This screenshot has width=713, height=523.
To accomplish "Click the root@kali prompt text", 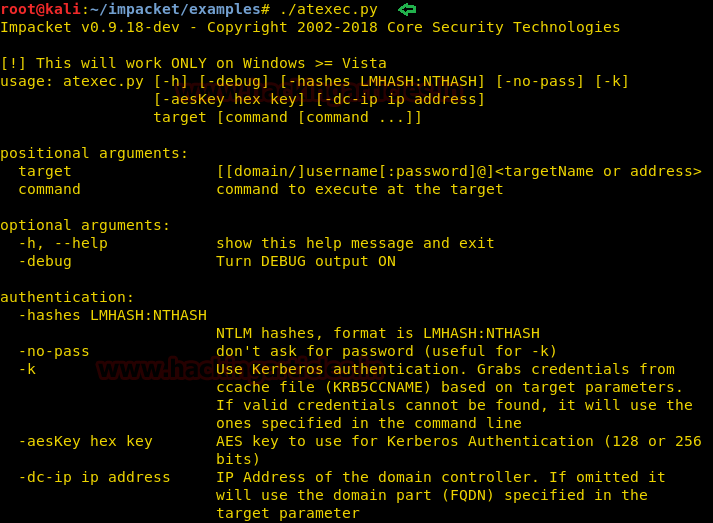I will pos(40,9).
